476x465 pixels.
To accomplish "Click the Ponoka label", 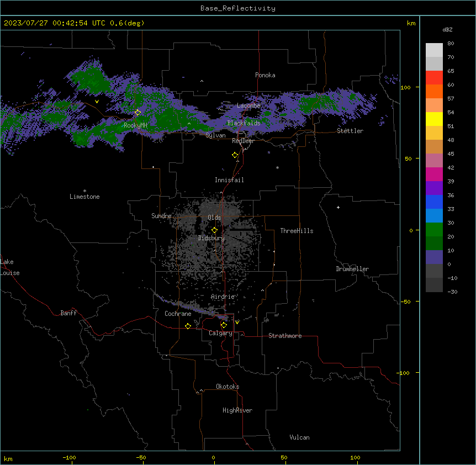I will click(265, 75).
